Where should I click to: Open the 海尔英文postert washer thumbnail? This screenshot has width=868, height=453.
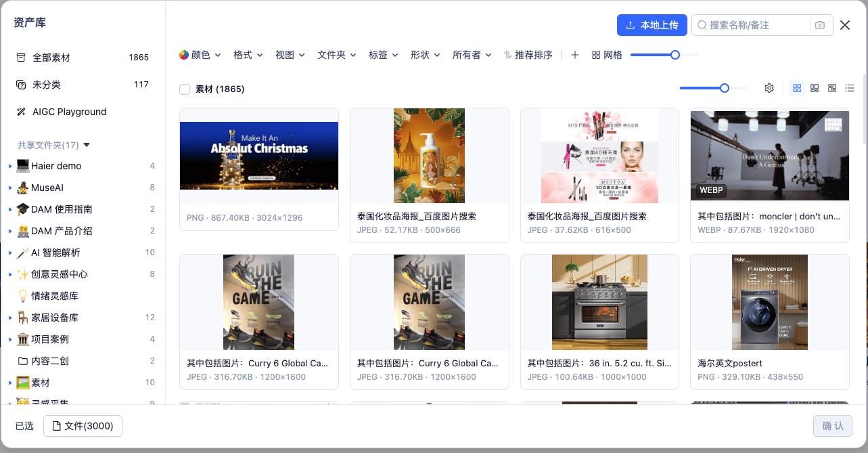click(x=770, y=303)
